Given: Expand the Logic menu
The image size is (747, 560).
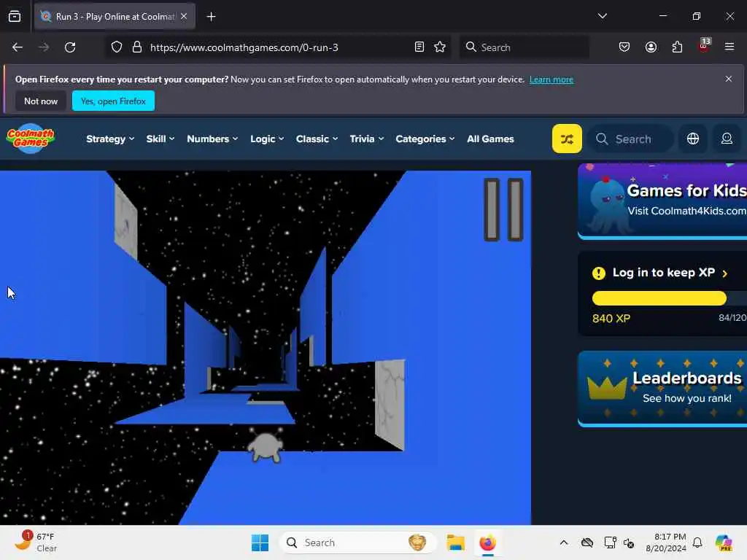Looking at the screenshot, I should pos(267,139).
